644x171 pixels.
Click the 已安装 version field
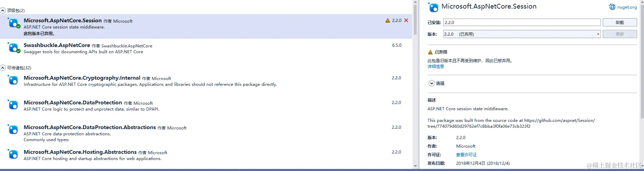pyautogui.click(x=522, y=22)
